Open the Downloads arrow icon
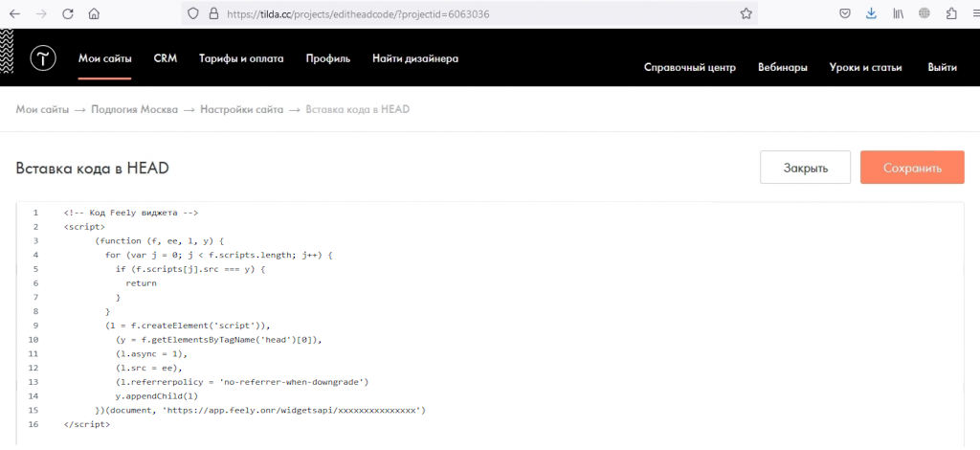Screen dimensions: 980x450 (871, 13)
